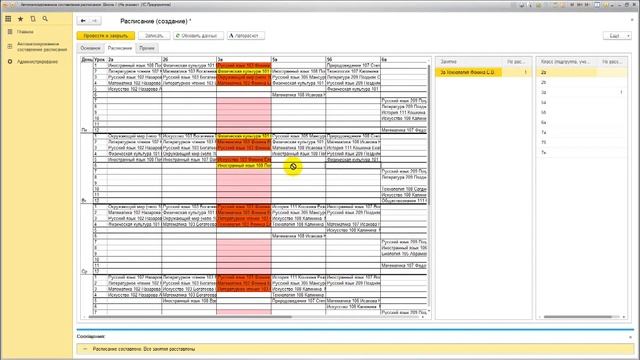The height and width of the screenshot is (360, 640).
Task: Select class 5а in the class list
Action: pos(581,102)
